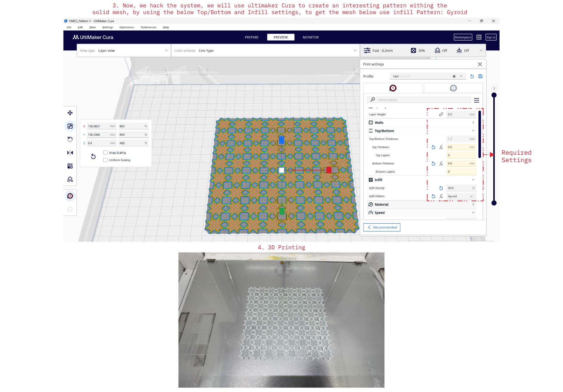Enable the Snap Scaling checkbox
563x392 pixels.
click(x=106, y=153)
